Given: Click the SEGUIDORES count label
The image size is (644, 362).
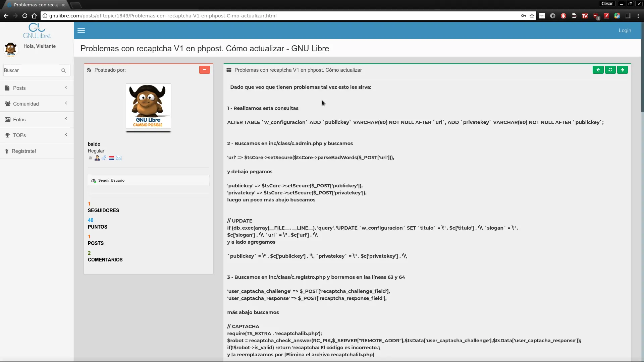Looking at the screenshot, I should click(x=103, y=210).
